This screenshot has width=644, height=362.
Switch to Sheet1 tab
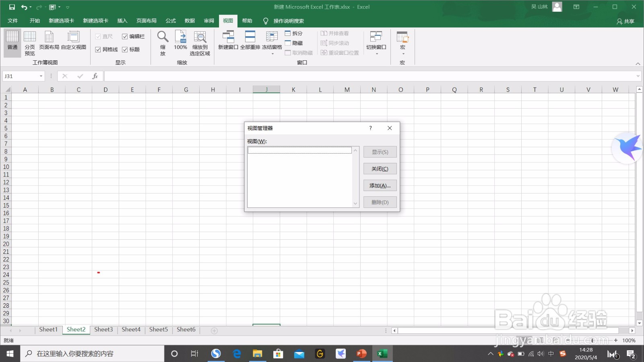click(x=48, y=329)
